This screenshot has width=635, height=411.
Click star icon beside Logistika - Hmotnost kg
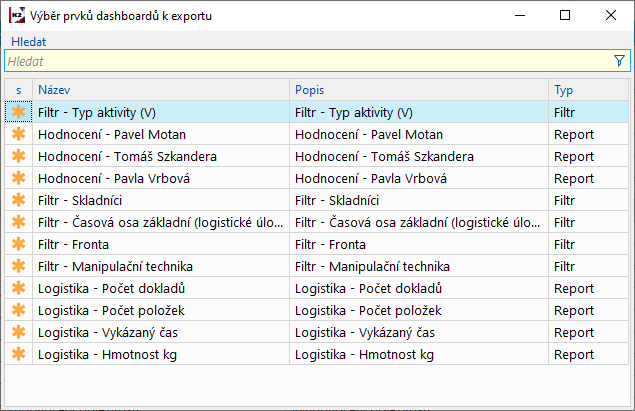click(x=18, y=354)
